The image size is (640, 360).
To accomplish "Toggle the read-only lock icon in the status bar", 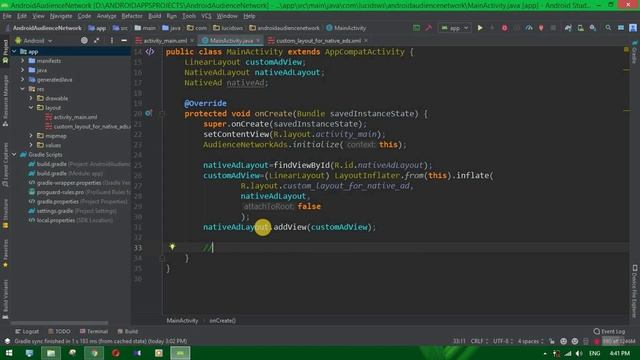I will [552, 341].
